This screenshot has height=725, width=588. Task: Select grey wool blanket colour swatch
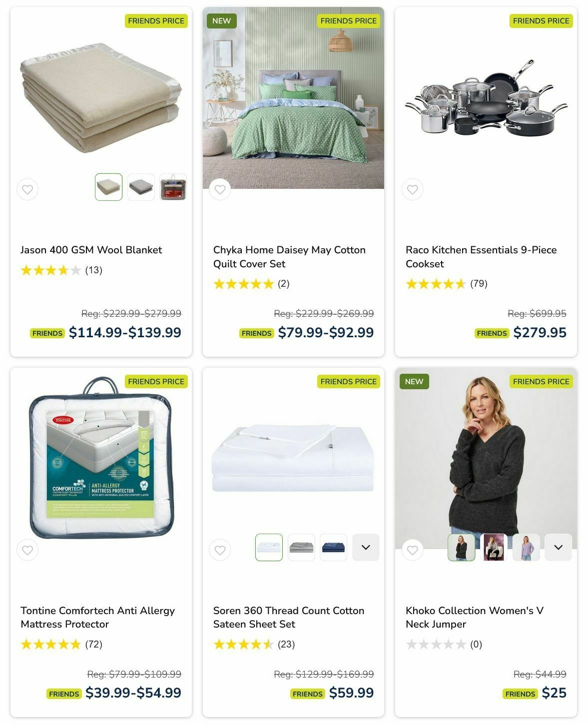pyautogui.click(x=141, y=187)
